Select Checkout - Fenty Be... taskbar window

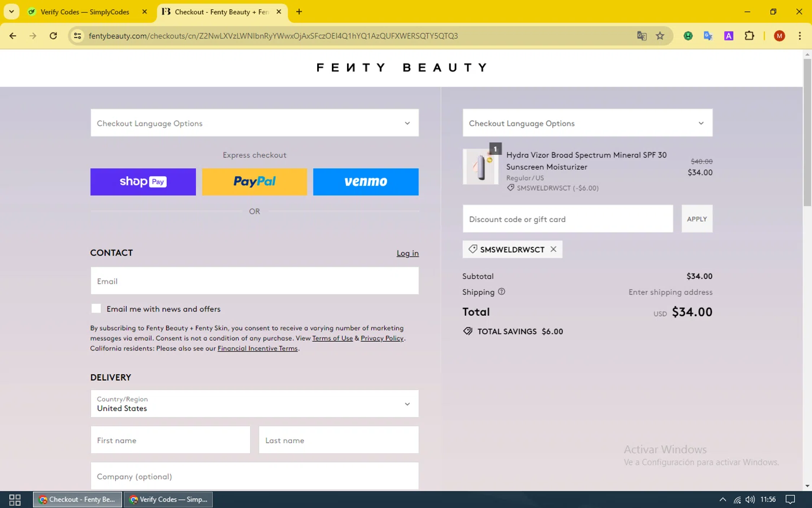(77, 499)
